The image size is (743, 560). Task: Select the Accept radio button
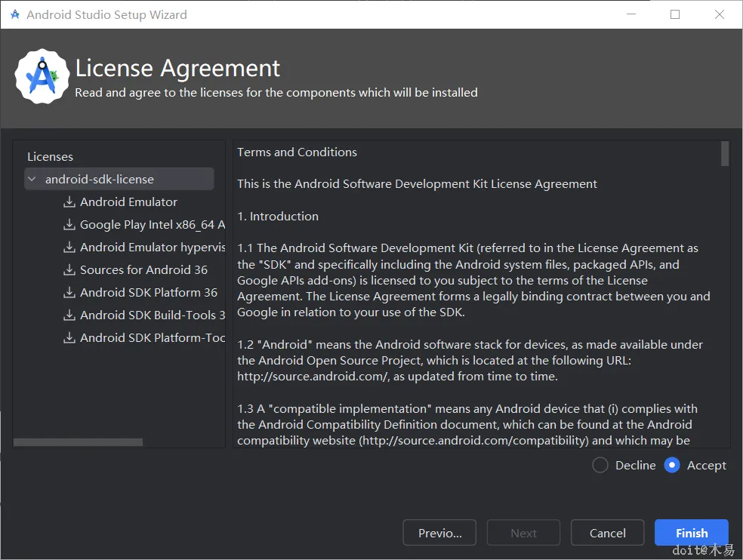(672, 466)
